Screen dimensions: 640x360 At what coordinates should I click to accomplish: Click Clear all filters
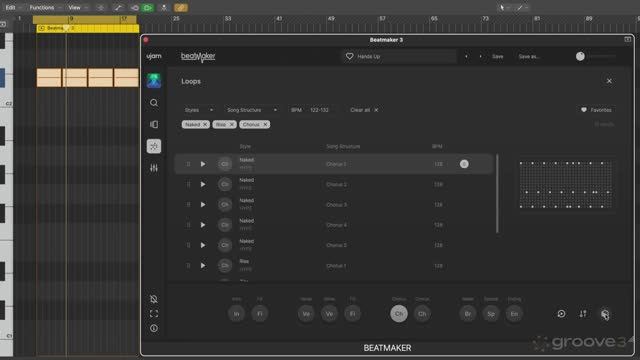(x=364, y=110)
